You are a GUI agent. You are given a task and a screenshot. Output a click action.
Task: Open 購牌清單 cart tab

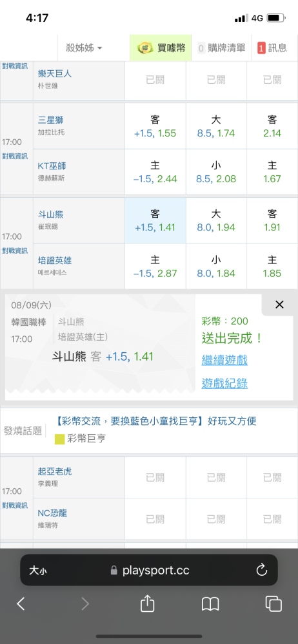click(221, 48)
